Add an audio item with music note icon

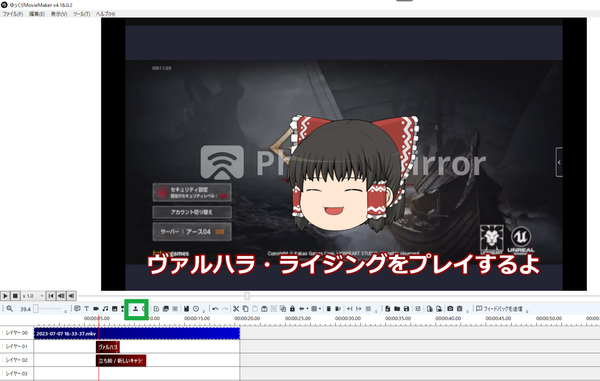pyautogui.click(x=105, y=309)
